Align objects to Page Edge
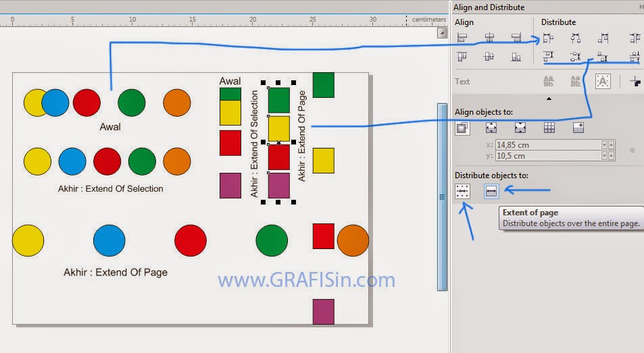The width and height of the screenshot is (644, 353). click(491, 128)
